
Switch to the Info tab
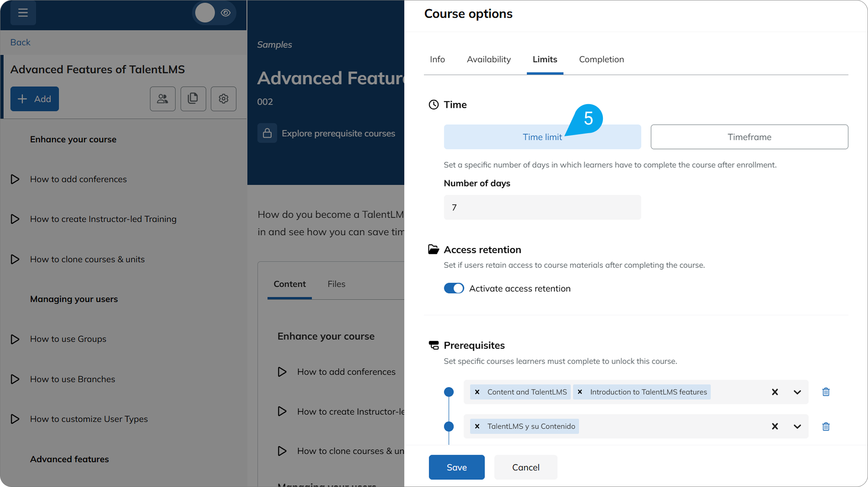(x=437, y=59)
